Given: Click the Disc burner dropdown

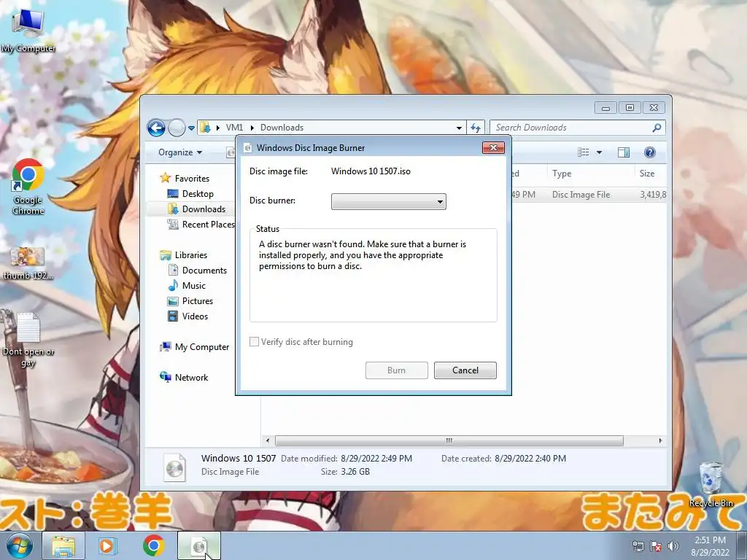Looking at the screenshot, I should pos(389,201).
